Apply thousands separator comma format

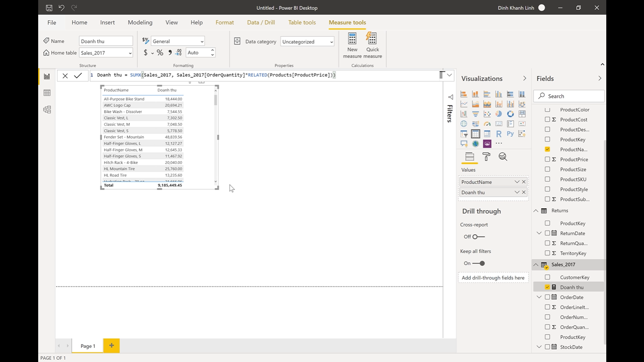coord(170,53)
